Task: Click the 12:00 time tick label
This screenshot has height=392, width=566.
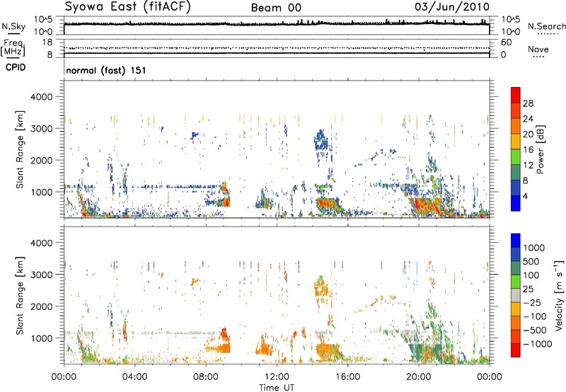Action: pyautogui.click(x=277, y=377)
